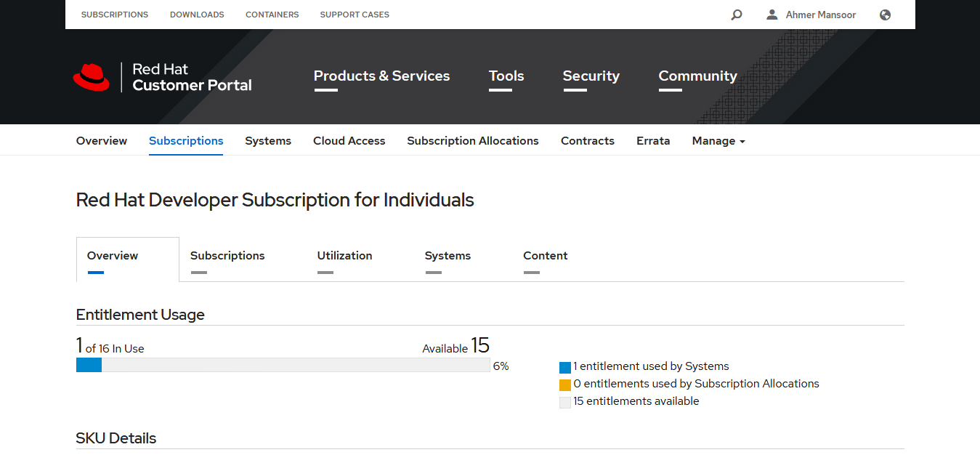Open the Products & Services menu

pyautogui.click(x=381, y=76)
